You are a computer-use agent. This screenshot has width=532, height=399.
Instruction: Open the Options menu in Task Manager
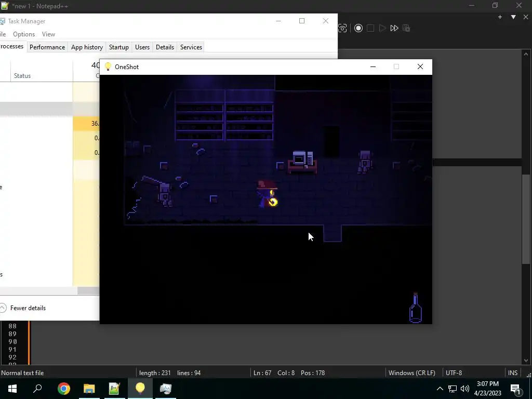[24, 34]
